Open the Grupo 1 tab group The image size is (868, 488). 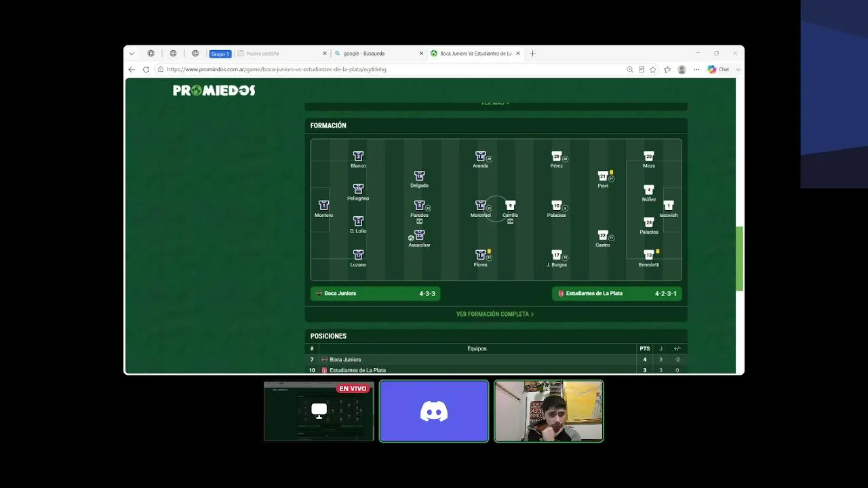(x=220, y=54)
